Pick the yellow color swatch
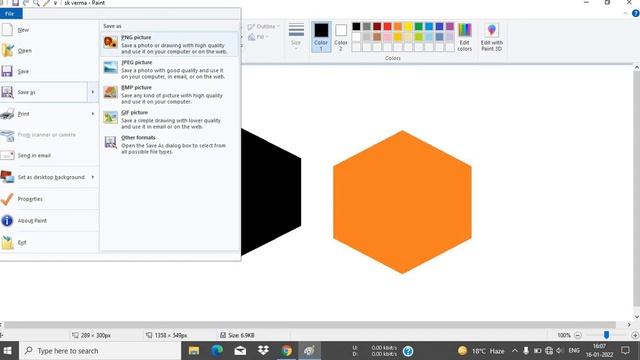Screen dimensions: 640x360 [x=408, y=27]
